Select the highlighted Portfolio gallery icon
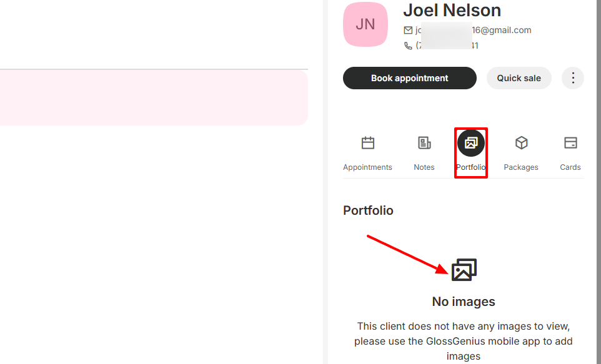The width and height of the screenshot is (601, 364). click(x=471, y=143)
